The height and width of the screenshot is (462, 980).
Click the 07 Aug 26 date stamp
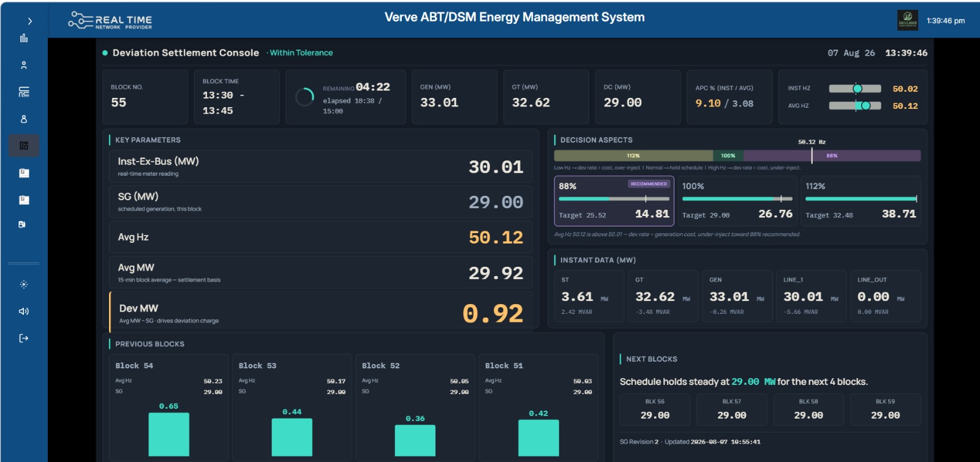(851, 53)
